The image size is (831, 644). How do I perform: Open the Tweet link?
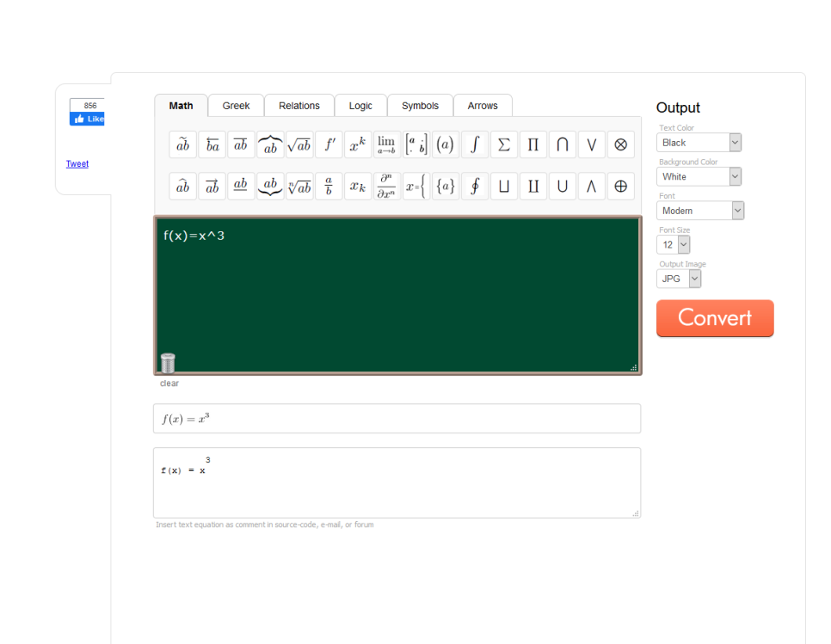pos(77,163)
